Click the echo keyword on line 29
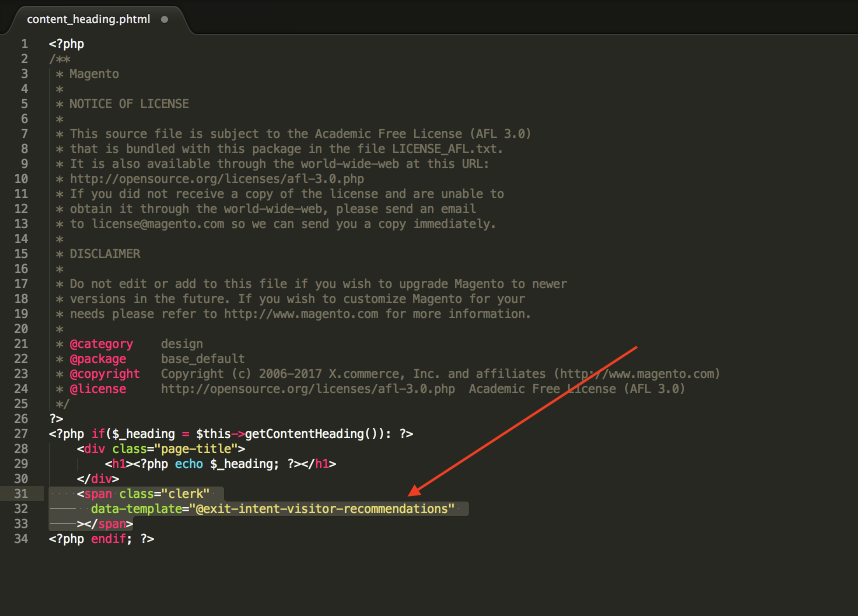Screen dimensions: 858x616 [188, 464]
